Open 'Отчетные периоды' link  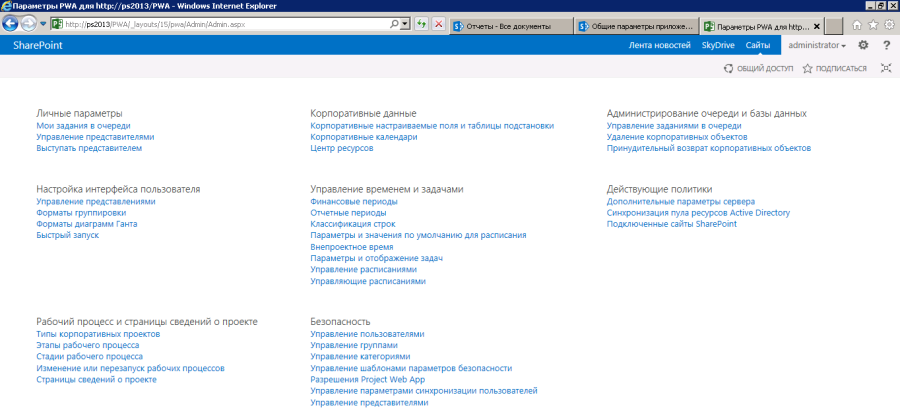(x=348, y=213)
